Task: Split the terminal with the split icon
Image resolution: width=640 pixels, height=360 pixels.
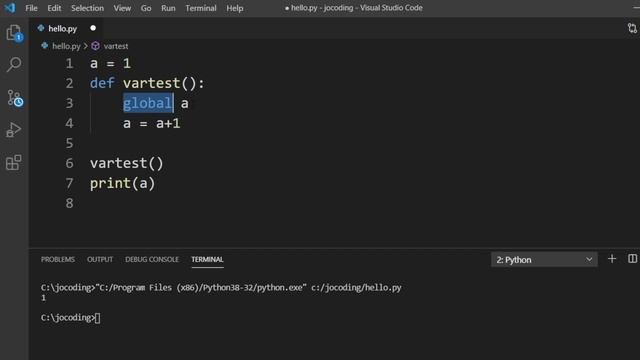Action: tap(632, 259)
